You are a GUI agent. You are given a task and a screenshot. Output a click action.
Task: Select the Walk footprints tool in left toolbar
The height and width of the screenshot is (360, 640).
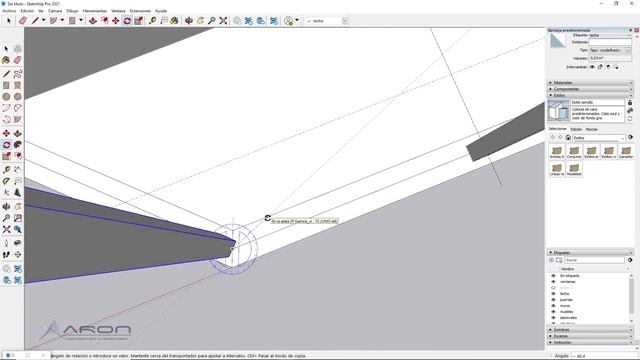coord(6,254)
